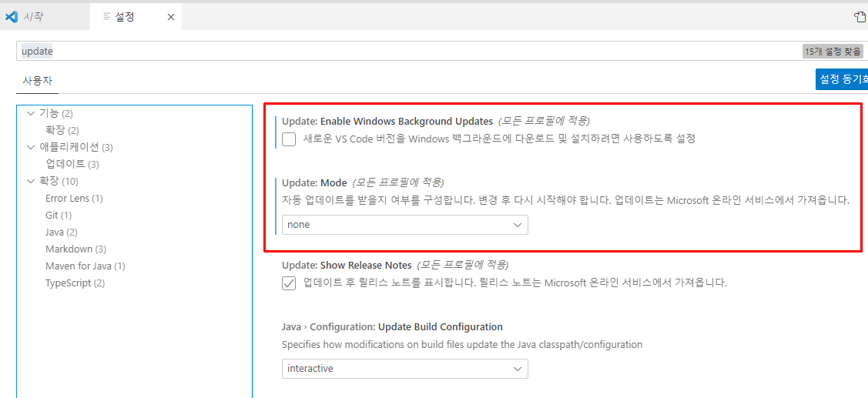The width and height of the screenshot is (868, 398).
Task: Collapse the 애플리케이션 (3) tree group
Action: (31, 147)
